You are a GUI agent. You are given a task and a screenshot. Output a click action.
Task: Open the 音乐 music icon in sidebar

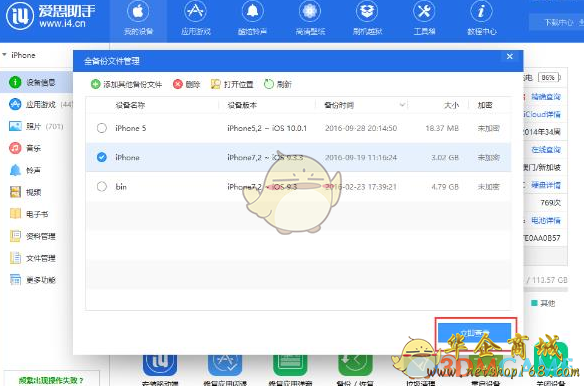[15, 148]
